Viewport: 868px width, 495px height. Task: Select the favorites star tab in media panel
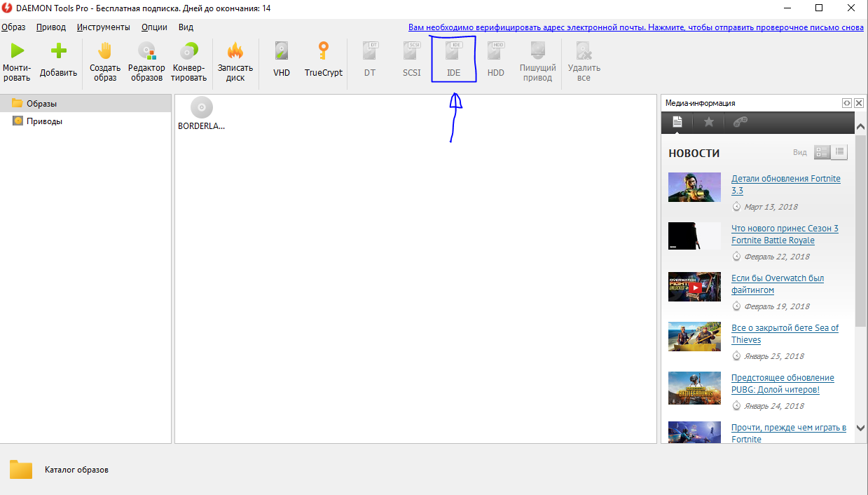click(x=708, y=122)
